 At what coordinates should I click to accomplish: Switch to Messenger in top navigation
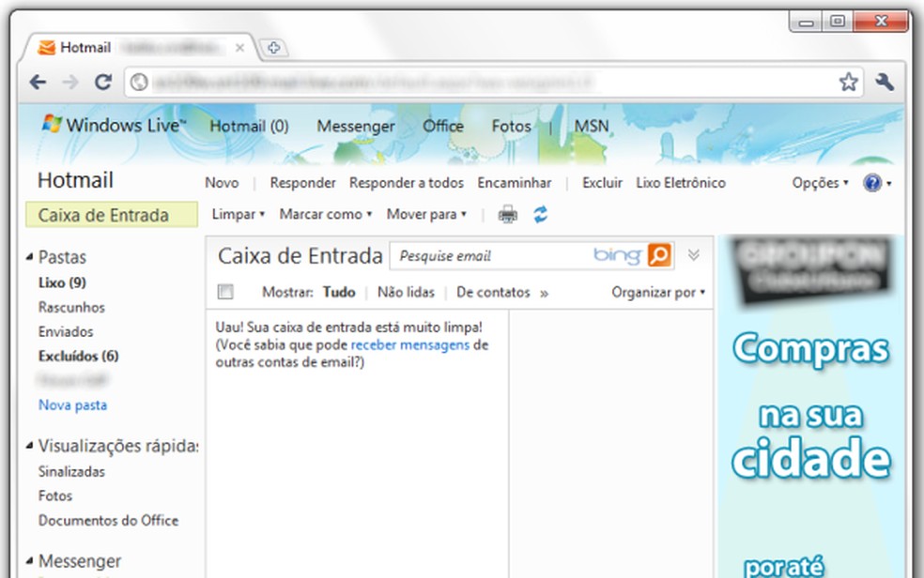click(357, 125)
